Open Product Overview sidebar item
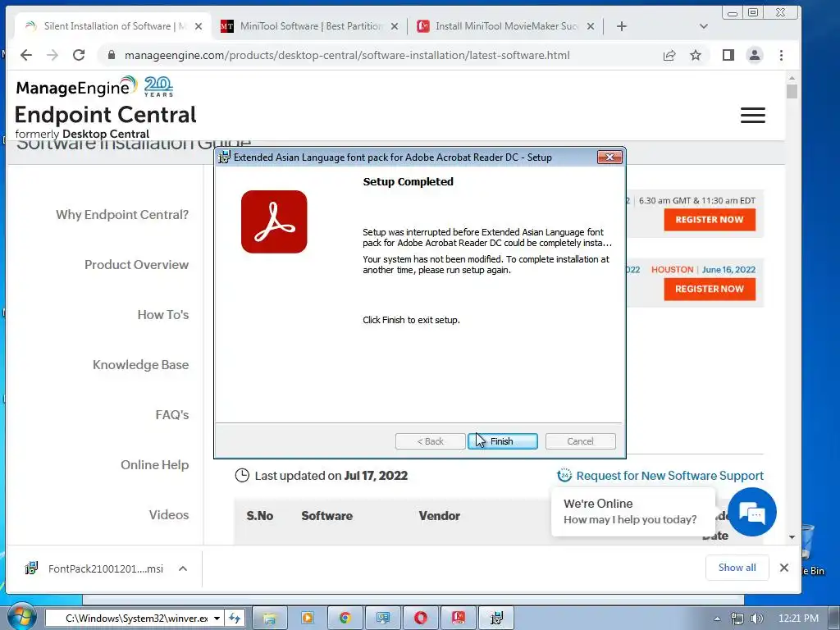The width and height of the screenshot is (840, 630). tap(137, 265)
